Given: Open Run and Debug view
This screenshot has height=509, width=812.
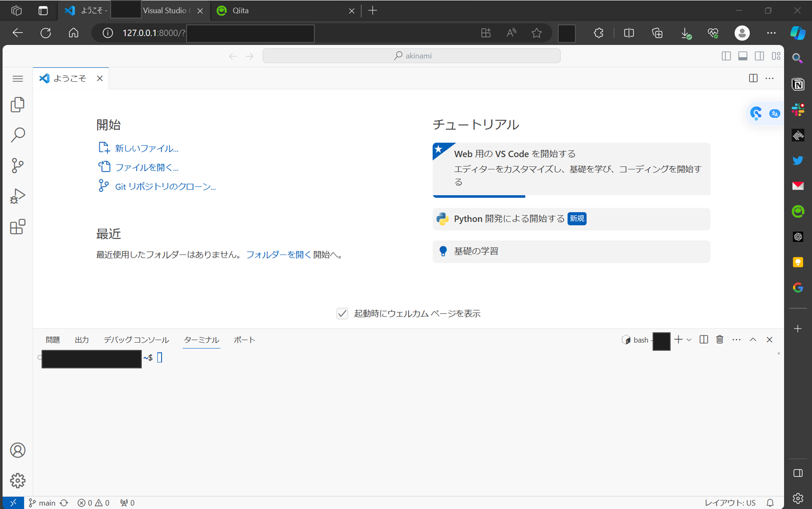Looking at the screenshot, I should 18,196.
